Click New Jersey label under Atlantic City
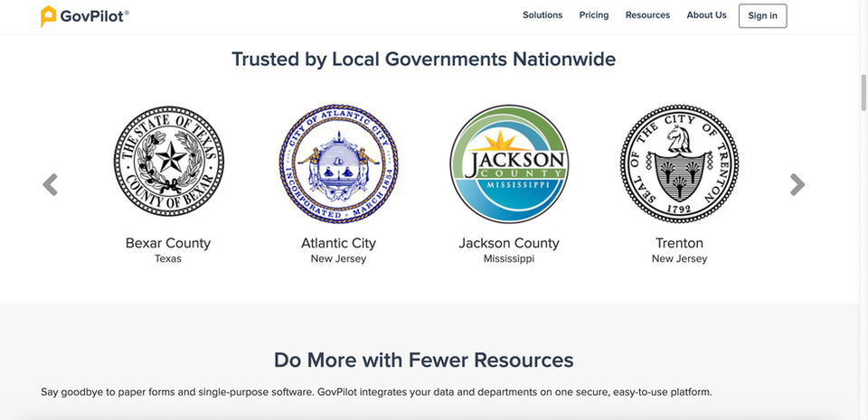868x420 pixels. pyautogui.click(x=338, y=258)
